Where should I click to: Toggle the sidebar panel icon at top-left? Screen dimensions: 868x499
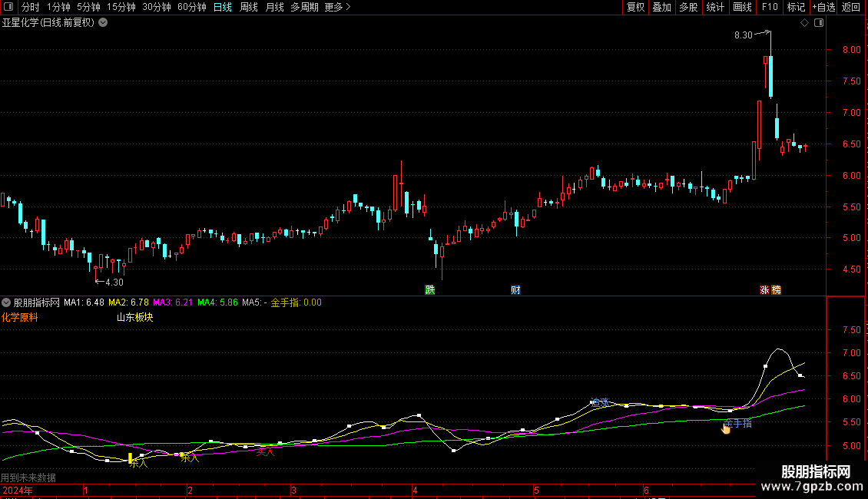coord(8,7)
